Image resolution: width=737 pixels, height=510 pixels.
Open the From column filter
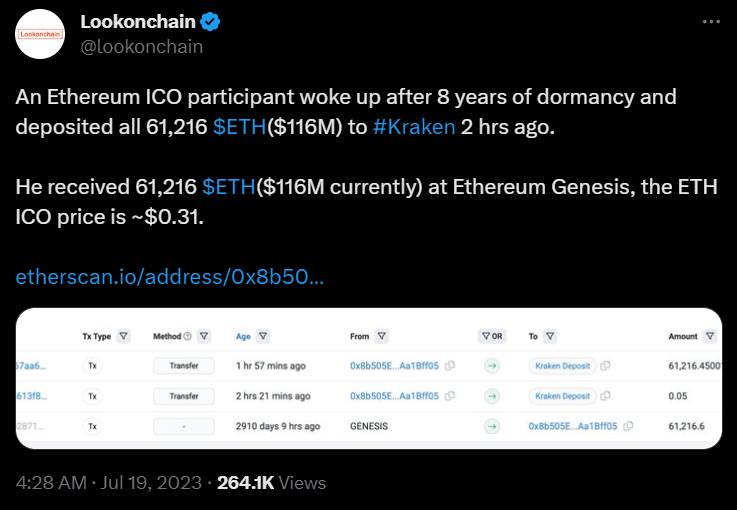click(x=382, y=336)
